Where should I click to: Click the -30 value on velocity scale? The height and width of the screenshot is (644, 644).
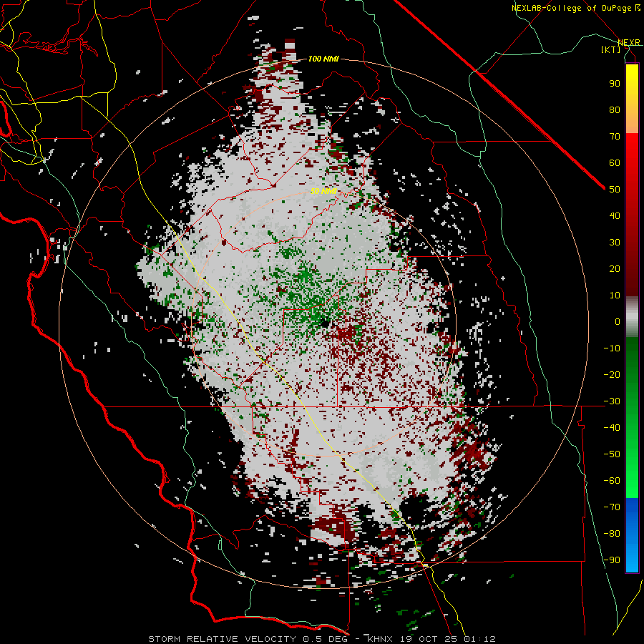(612, 401)
